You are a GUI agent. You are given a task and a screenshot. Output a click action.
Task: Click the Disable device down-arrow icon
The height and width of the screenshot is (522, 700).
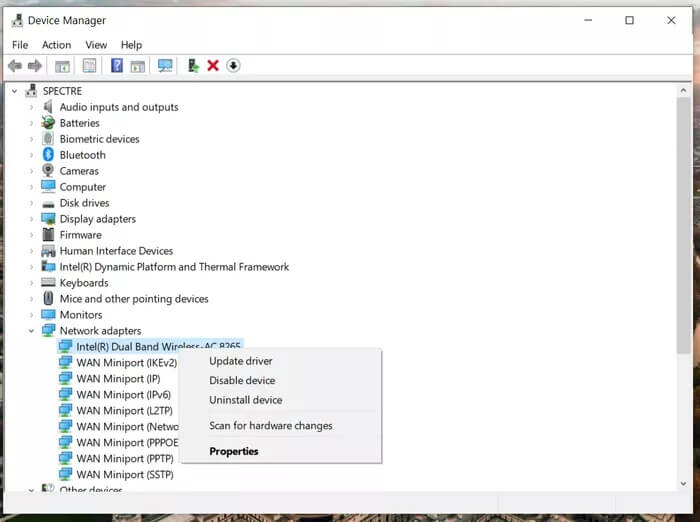233,66
